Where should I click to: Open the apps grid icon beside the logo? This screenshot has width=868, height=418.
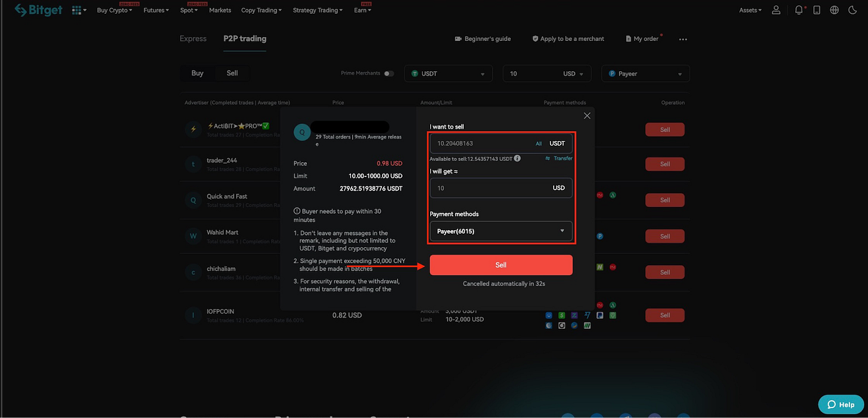[x=76, y=9]
